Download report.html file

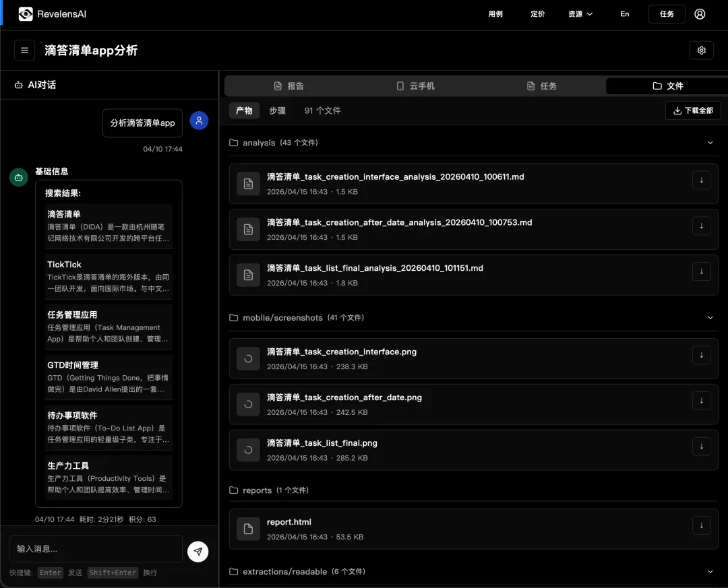[702, 525]
